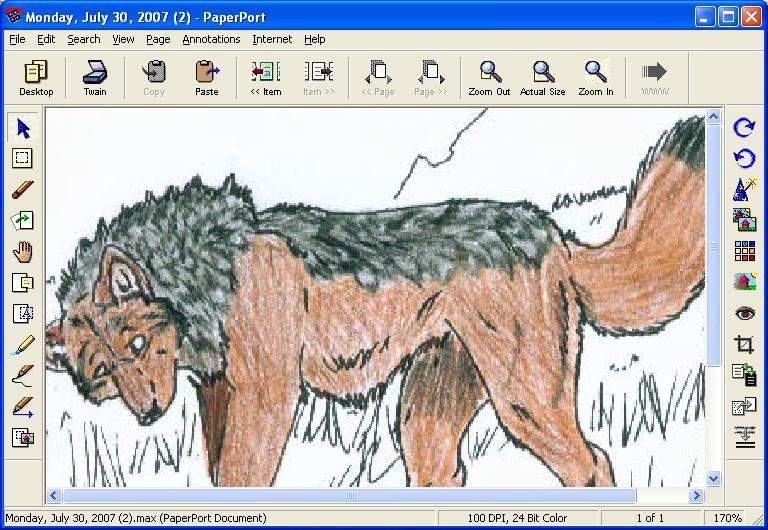This screenshot has width=768, height=530.
Task: Click the Actual Size magnifier
Action: coord(543,78)
